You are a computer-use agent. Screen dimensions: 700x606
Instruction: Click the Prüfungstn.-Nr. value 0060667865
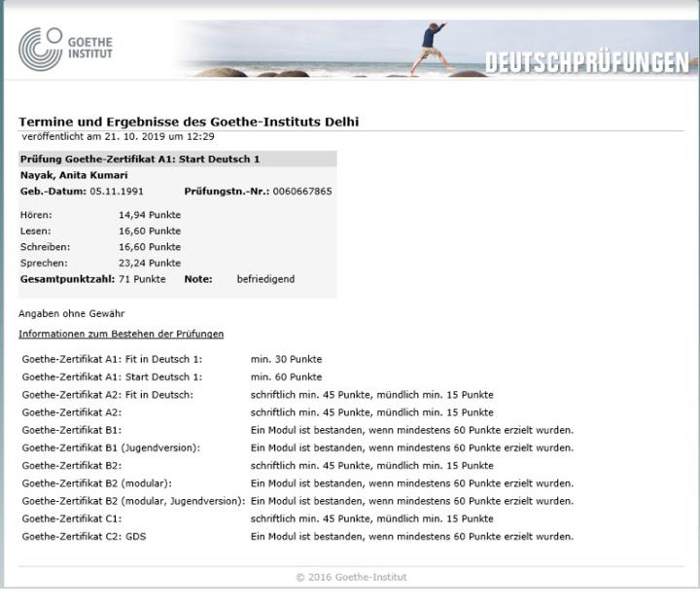tap(302, 191)
